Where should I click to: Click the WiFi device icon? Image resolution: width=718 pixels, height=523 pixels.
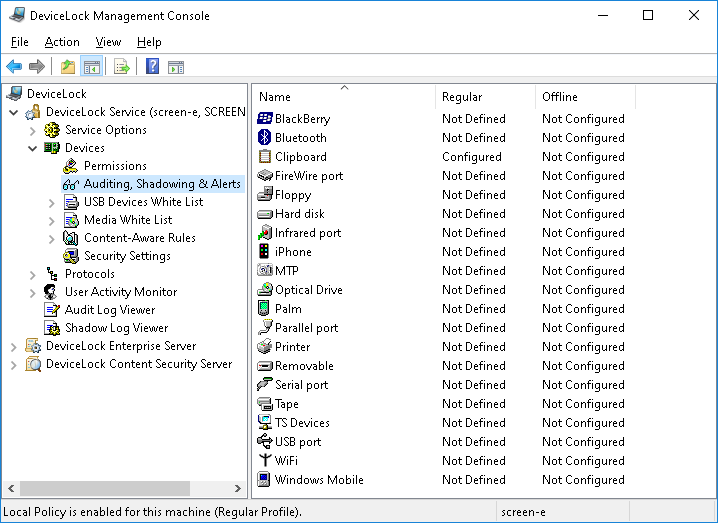coord(265,461)
